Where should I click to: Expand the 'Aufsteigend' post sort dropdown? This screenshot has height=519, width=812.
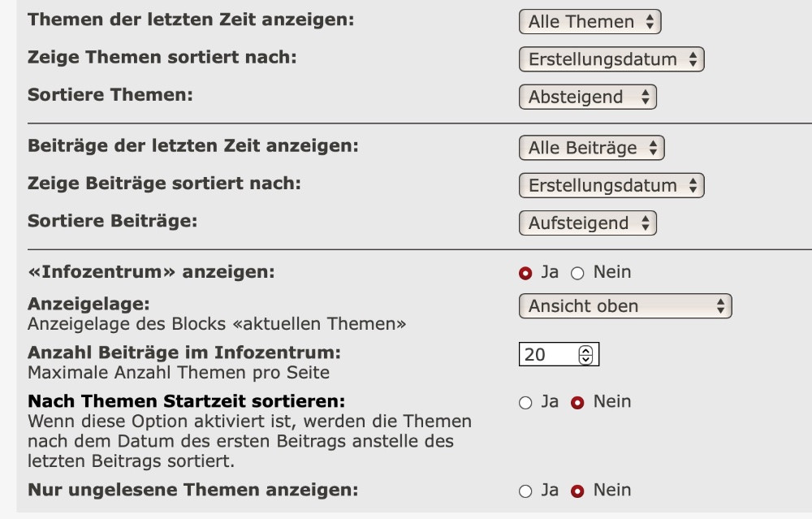587,223
